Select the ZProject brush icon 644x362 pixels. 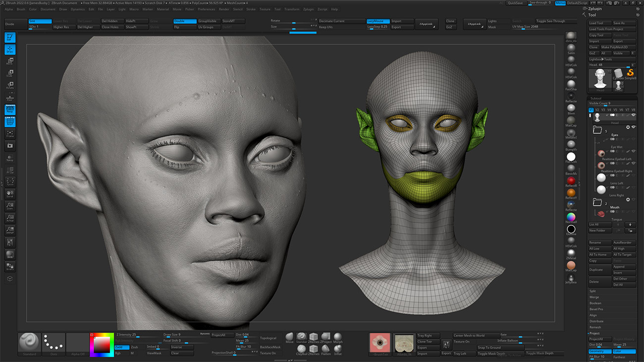326,338
